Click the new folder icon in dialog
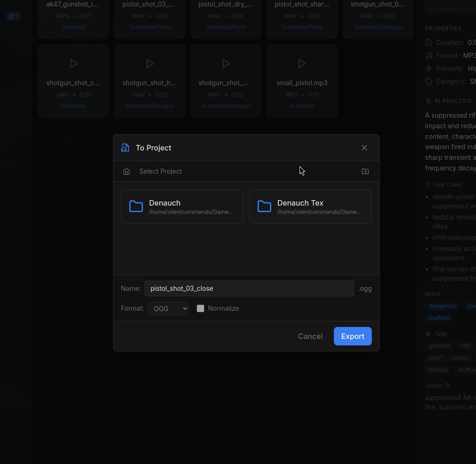 (365, 171)
